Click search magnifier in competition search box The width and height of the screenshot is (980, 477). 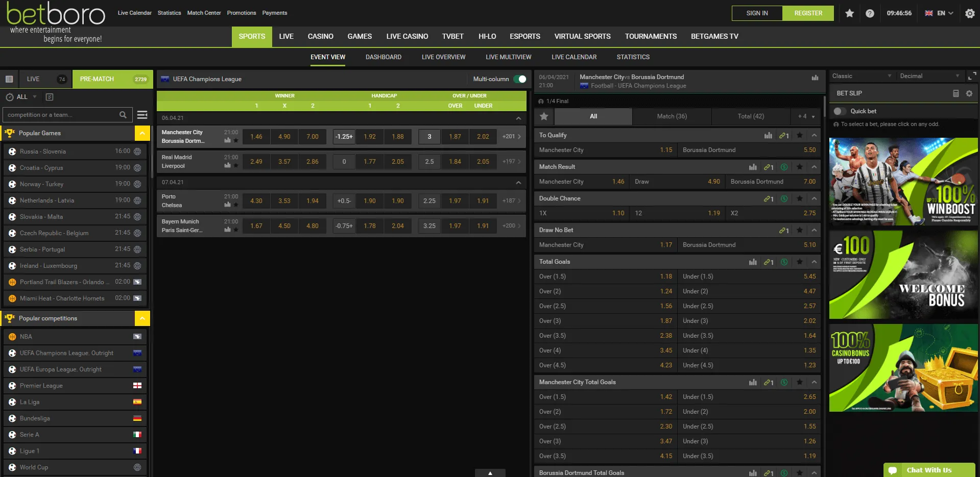(123, 115)
